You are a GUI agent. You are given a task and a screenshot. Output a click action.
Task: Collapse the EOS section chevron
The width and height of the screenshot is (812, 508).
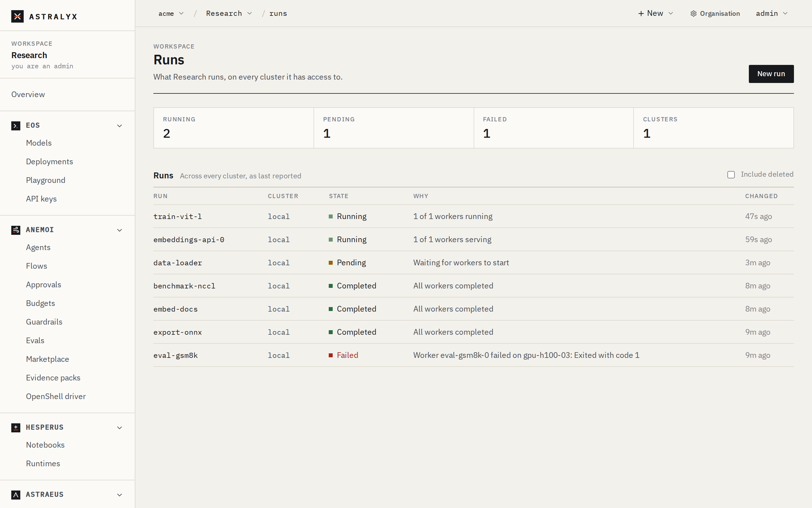point(120,126)
